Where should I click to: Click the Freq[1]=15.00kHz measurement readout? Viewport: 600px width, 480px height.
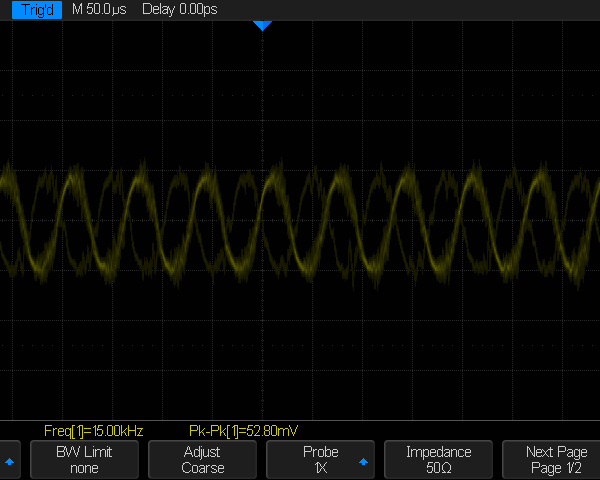tap(95, 431)
